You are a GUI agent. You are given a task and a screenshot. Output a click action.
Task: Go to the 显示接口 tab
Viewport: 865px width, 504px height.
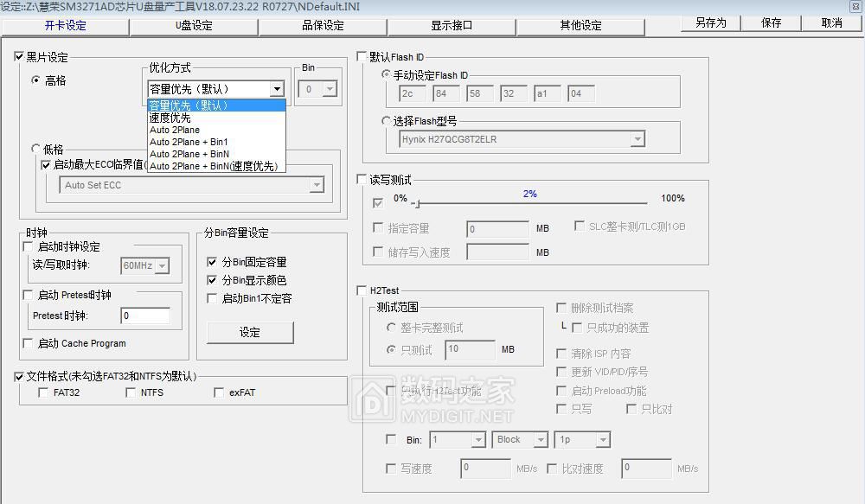pos(452,25)
